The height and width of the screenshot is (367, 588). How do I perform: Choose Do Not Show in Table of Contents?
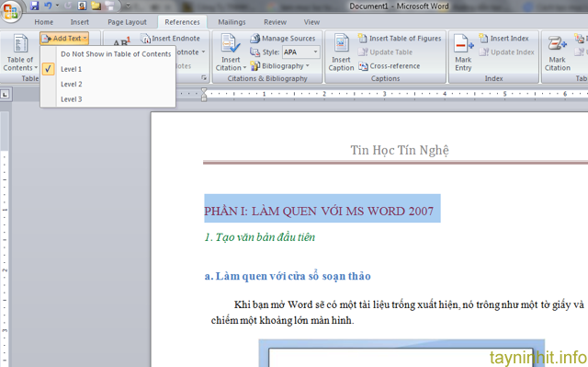(116, 54)
